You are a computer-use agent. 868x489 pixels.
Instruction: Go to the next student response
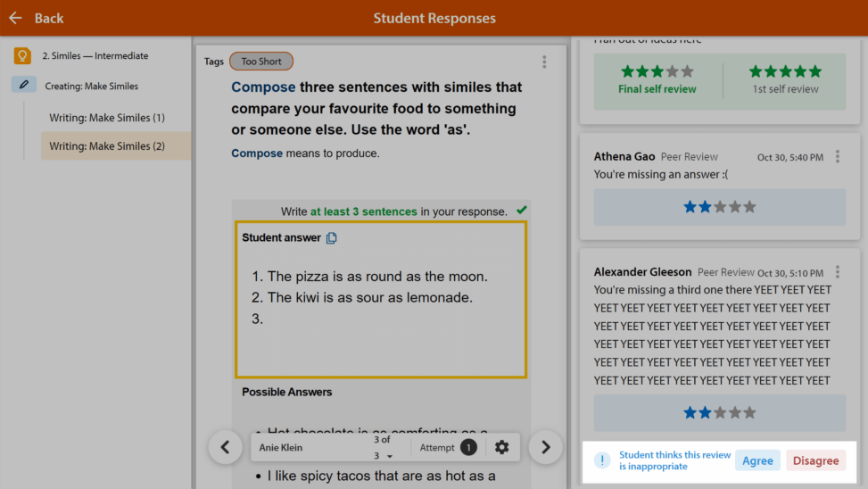point(545,447)
